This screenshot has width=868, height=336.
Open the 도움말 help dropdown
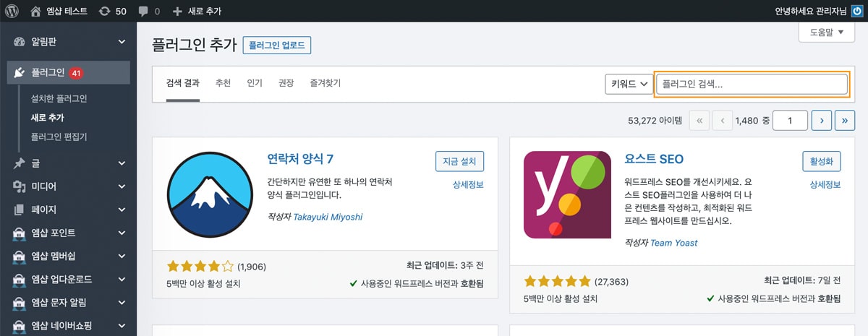(x=826, y=32)
